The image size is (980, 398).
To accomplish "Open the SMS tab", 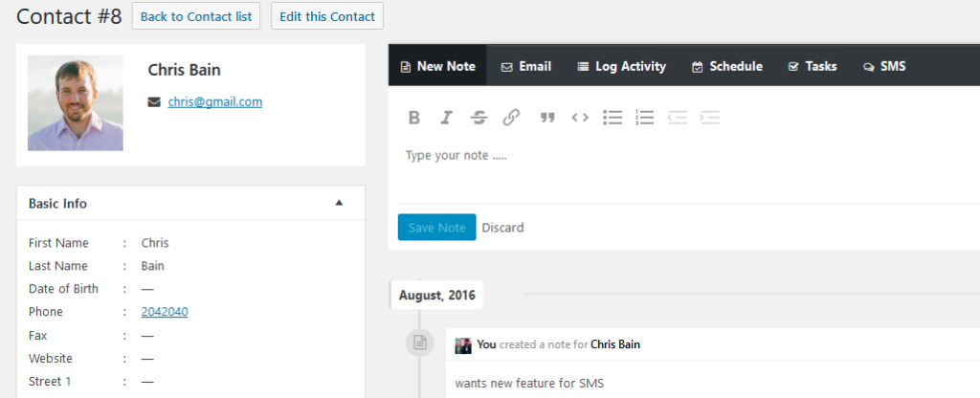I will 884,66.
